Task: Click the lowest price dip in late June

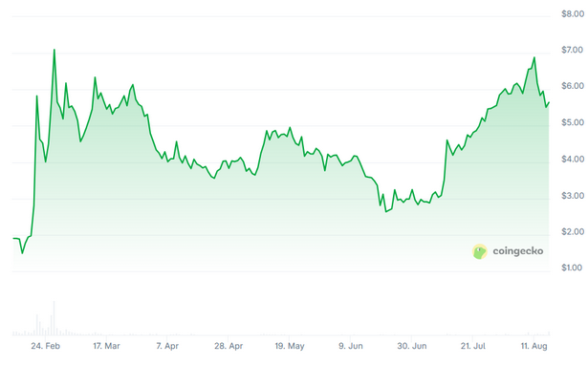Action: tap(386, 212)
